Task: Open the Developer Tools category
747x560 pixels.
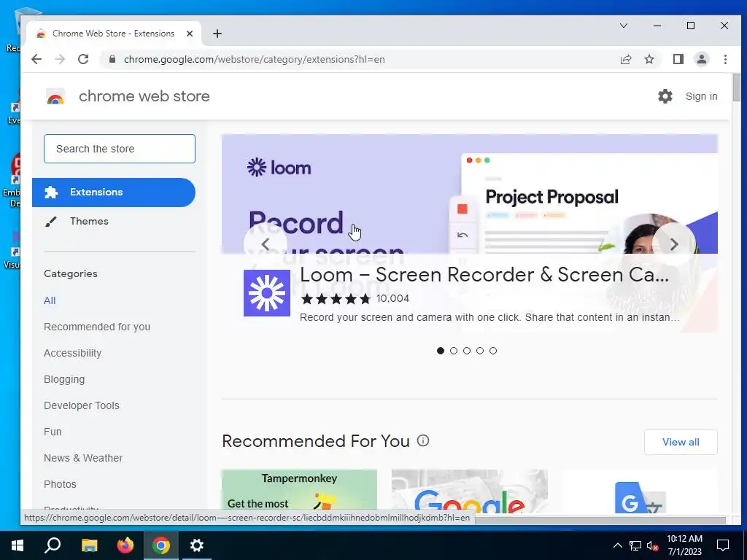Action: 82,405
